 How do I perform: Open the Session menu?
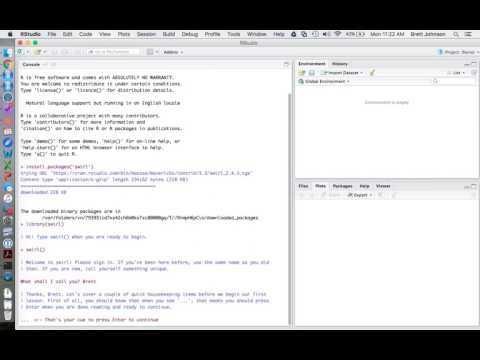(x=146, y=34)
